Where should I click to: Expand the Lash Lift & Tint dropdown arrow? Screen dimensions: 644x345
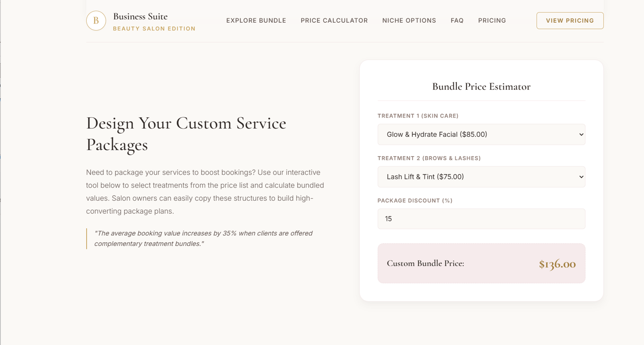pos(581,177)
